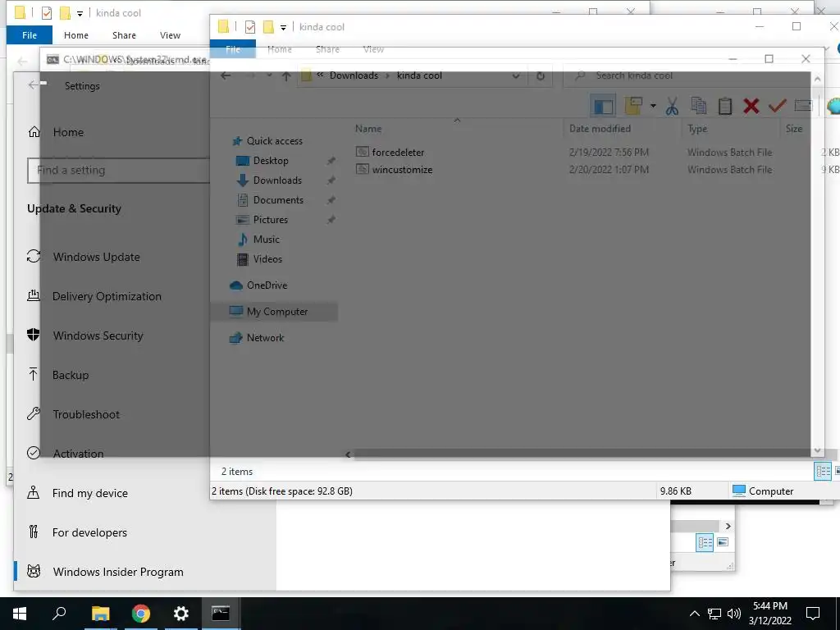Click the file list scroll-left arrow

pyautogui.click(x=348, y=454)
